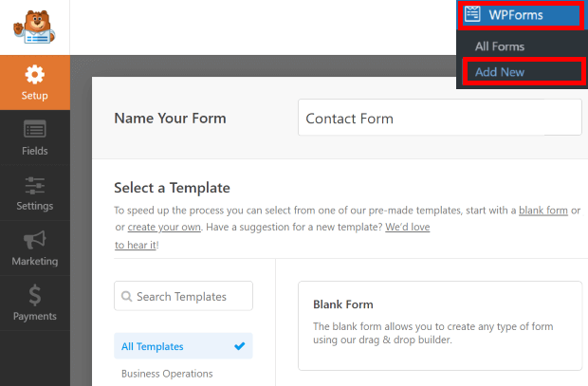
Task: Follow the 'blank form' link
Action: tap(542, 210)
